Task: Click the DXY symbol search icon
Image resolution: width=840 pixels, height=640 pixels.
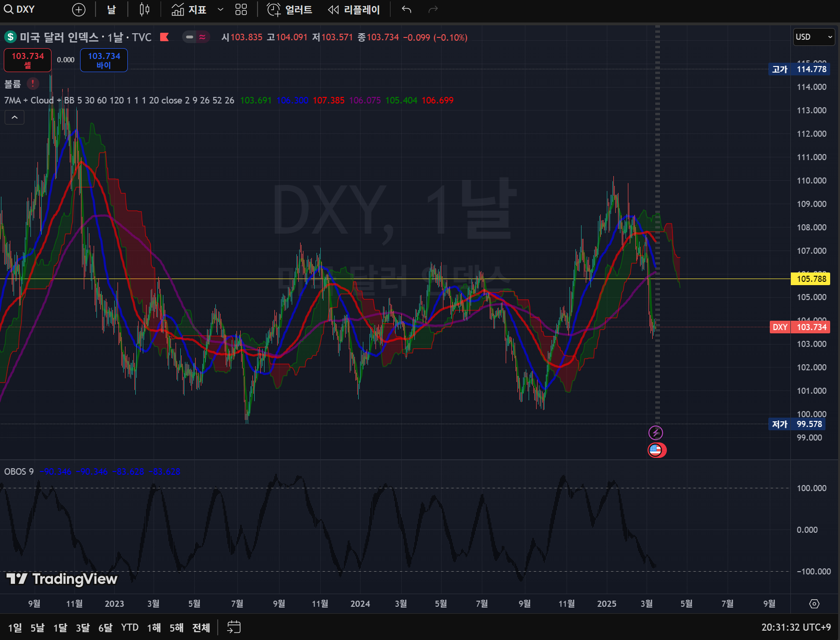Action: click(x=8, y=9)
